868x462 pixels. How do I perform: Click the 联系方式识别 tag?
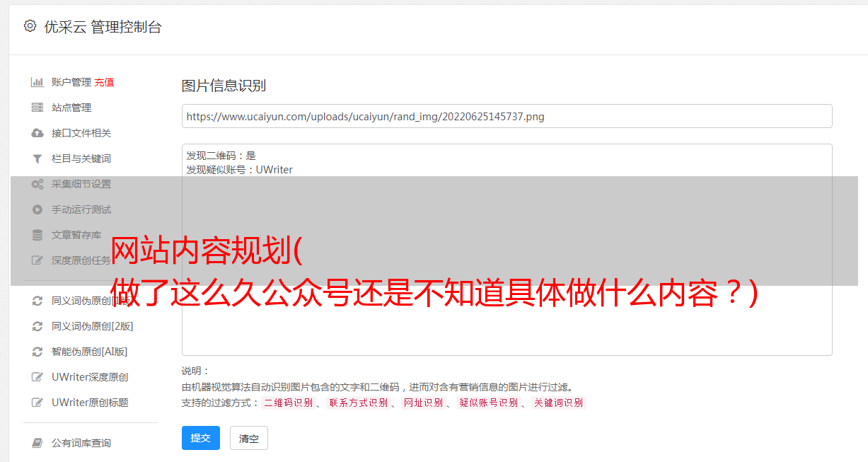(x=358, y=403)
